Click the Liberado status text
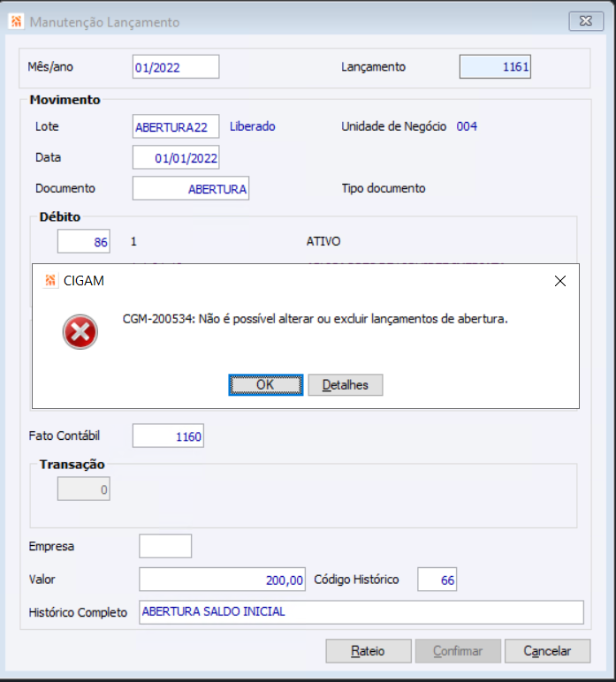This screenshot has height=682, width=616. 252,126
